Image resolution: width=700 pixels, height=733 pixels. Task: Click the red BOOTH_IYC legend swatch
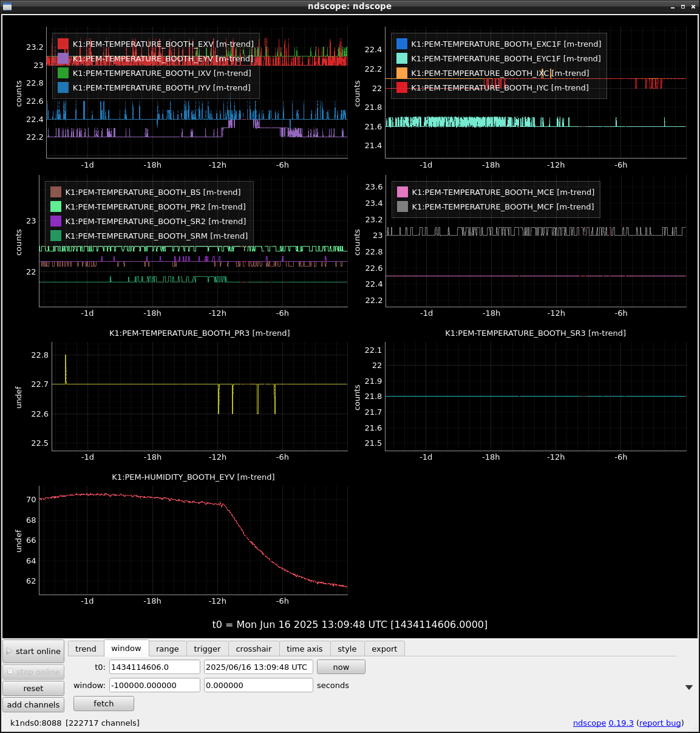tap(402, 87)
